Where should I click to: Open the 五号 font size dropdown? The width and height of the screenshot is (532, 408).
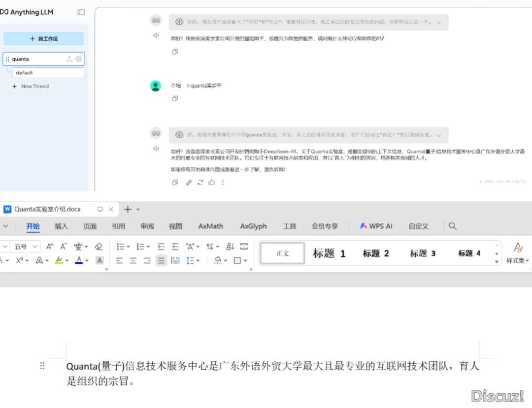[34, 247]
